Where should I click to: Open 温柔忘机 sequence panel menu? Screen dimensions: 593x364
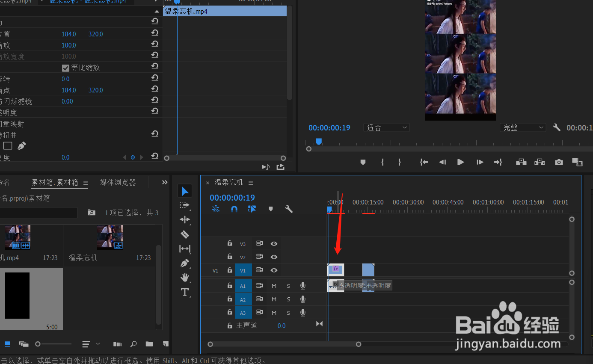pyautogui.click(x=251, y=183)
